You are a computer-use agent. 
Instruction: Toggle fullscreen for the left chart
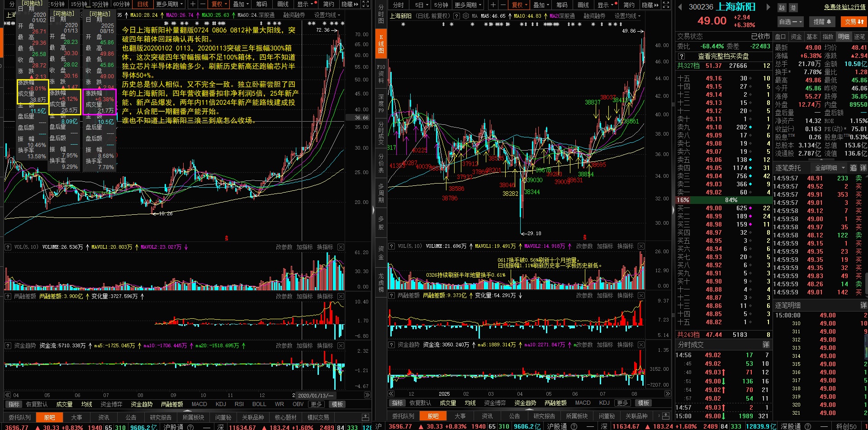click(x=365, y=5)
